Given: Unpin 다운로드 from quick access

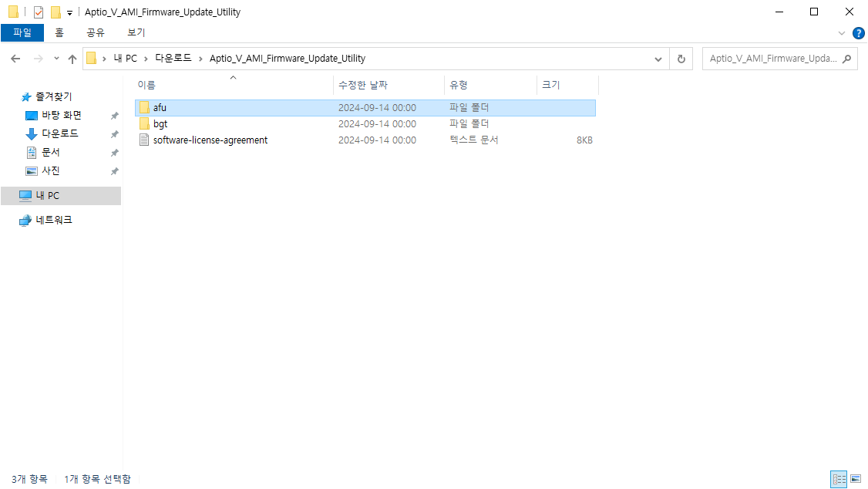Looking at the screenshot, I should point(114,133).
